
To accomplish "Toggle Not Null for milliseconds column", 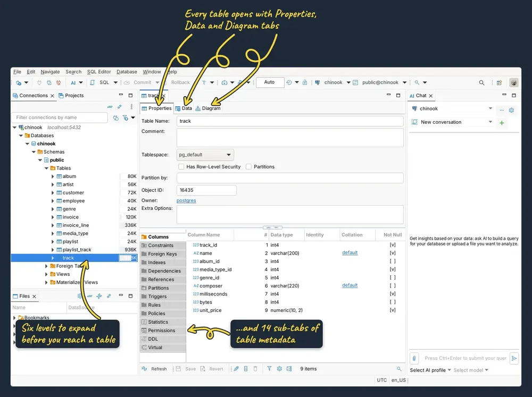I will click(x=393, y=293).
